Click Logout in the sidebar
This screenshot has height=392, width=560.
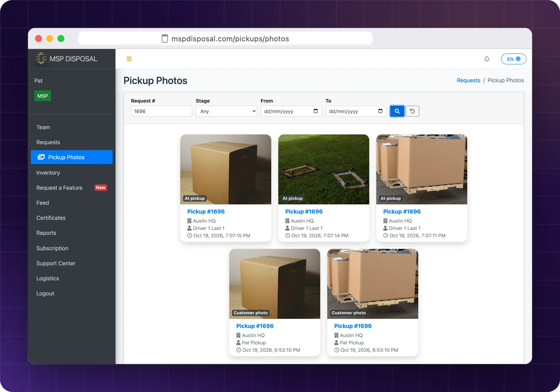pyautogui.click(x=45, y=293)
